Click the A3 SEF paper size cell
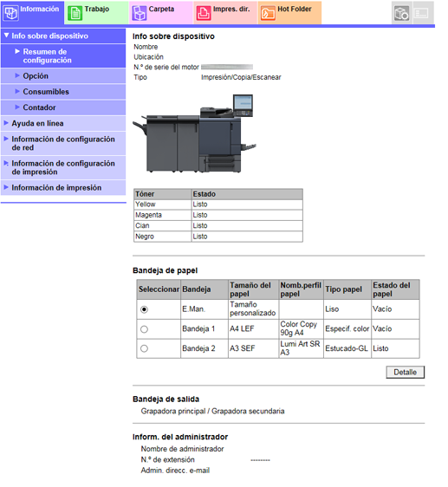Viewport: 448px width, 487px height. (x=253, y=348)
